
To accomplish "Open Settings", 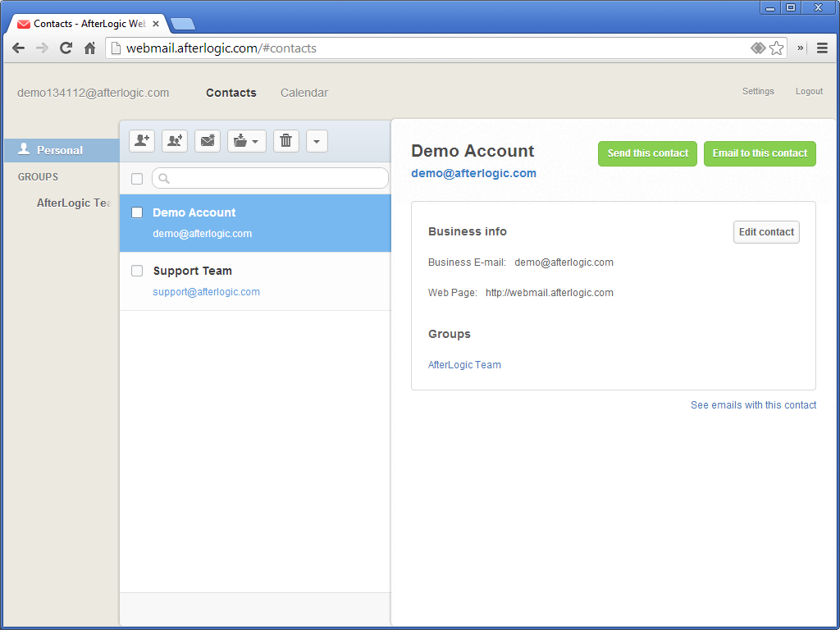I will pyautogui.click(x=758, y=91).
